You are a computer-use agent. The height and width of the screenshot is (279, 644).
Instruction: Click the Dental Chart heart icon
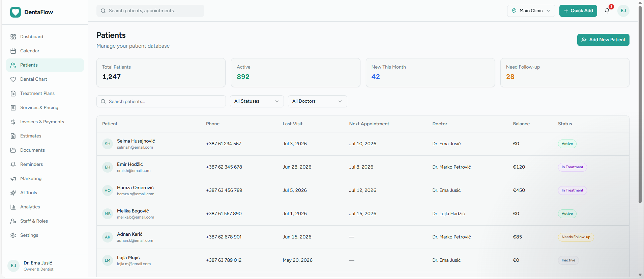pyautogui.click(x=13, y=79)
